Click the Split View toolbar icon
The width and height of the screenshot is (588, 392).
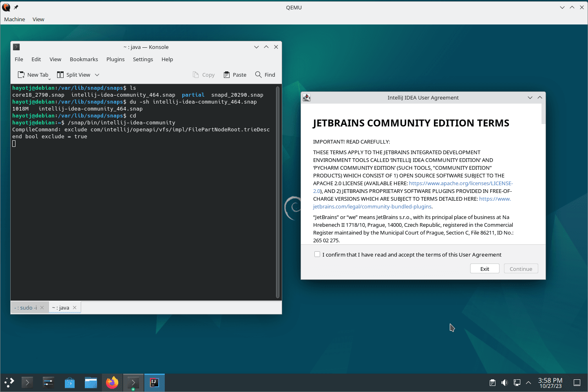pyautogui.click(x=60, y=75)
